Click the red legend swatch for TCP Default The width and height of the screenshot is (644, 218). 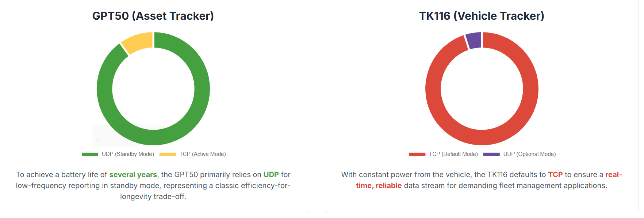(417, 154)
